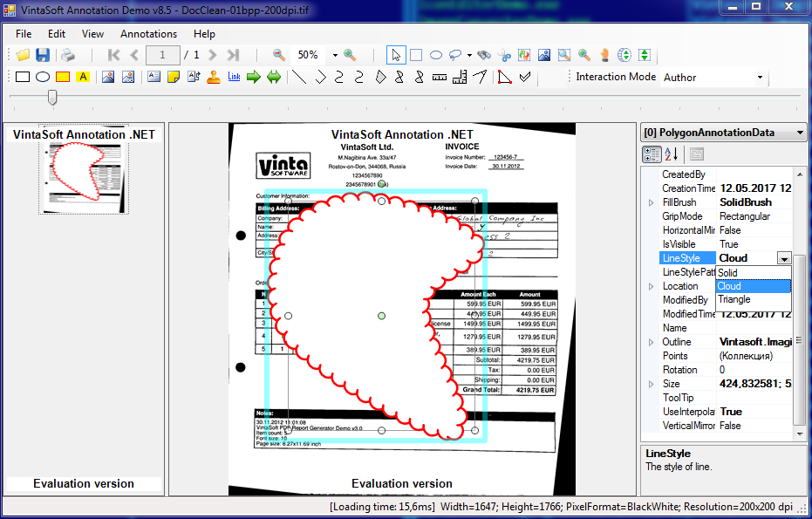
Task: Open the zoom percentage dropdown
Action: 335,55
